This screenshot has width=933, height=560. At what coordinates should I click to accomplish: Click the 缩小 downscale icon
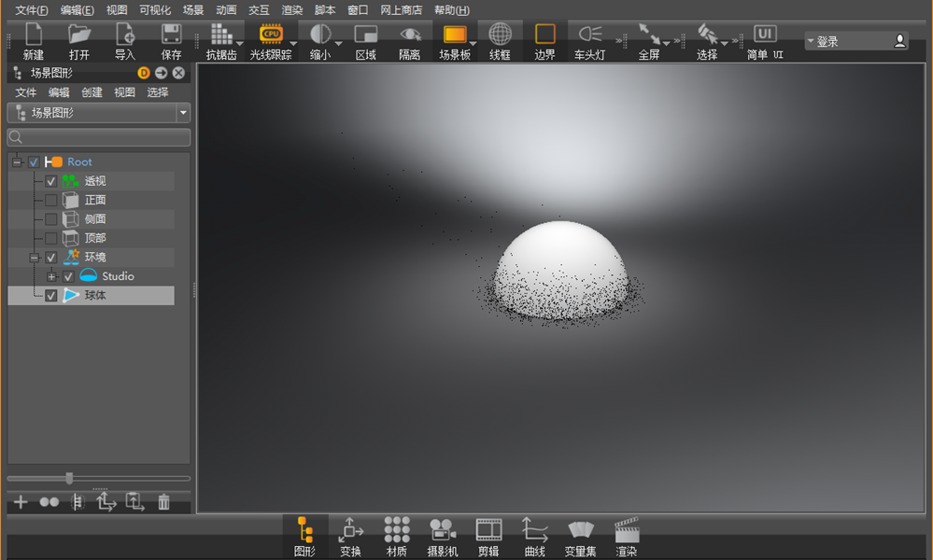(x=320, y=35)
